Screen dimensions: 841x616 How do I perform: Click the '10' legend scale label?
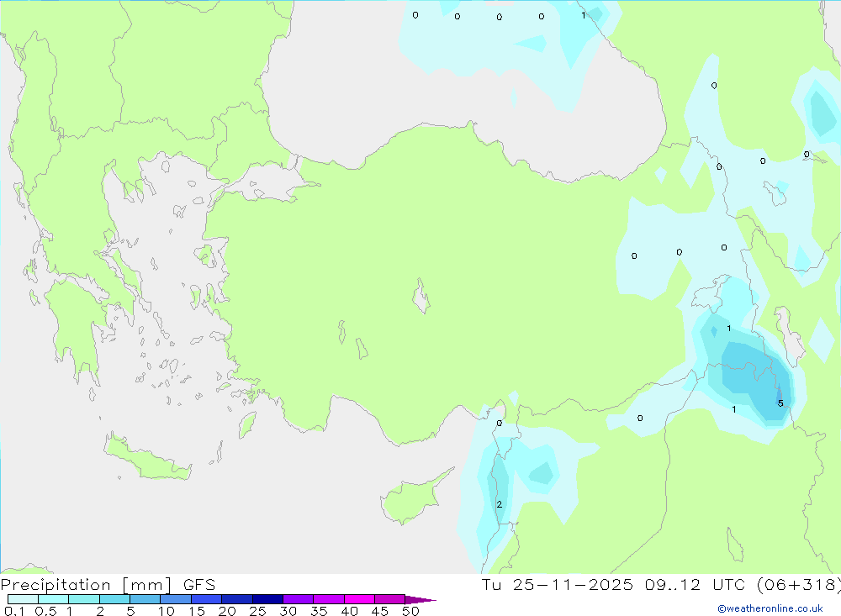(x=167, y=611)
